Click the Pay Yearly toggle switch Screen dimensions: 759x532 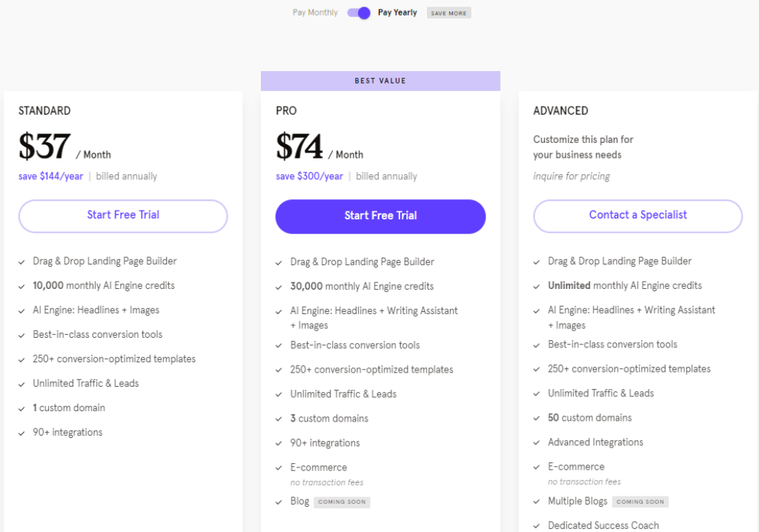[x=358, y=13]
